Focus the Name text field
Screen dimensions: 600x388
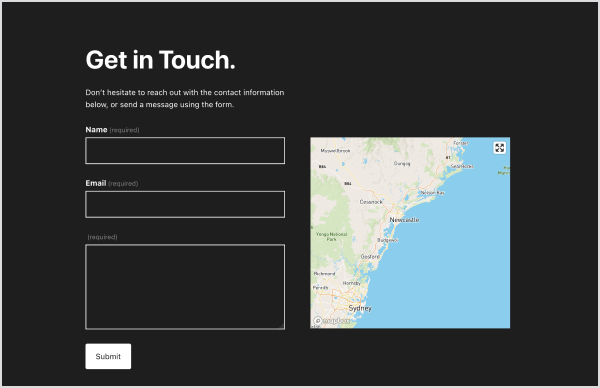point(185,150)
